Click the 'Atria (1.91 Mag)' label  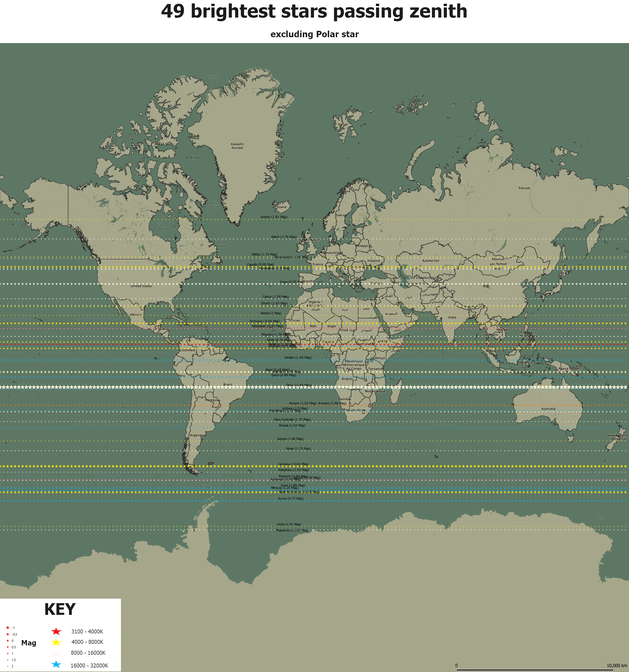click(x=289, y=525)
